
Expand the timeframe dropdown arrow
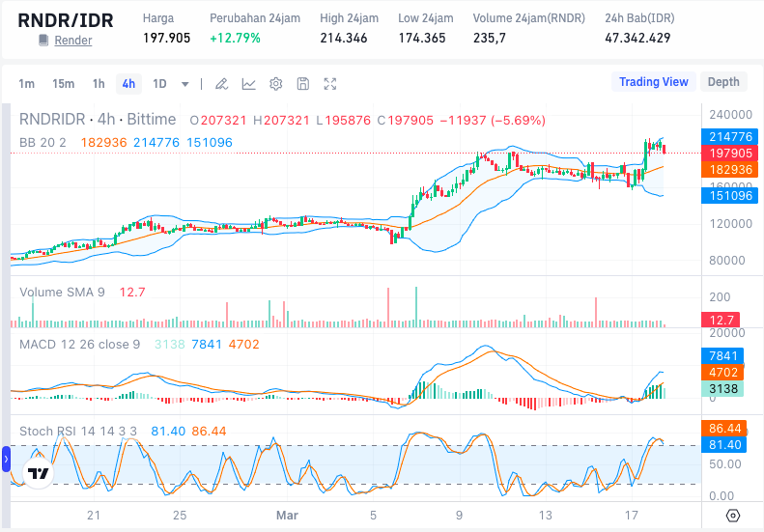(185, 84)
